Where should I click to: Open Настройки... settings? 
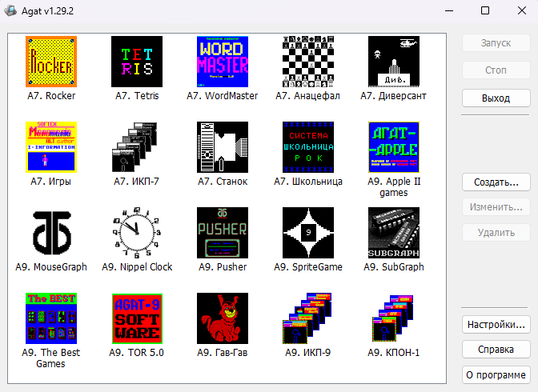click(x=496, y=325)
